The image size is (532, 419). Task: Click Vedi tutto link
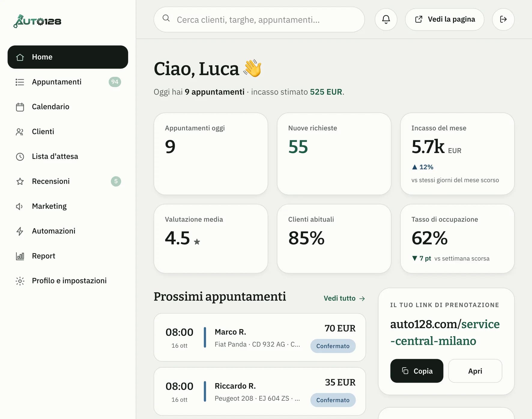coord(344,298)
